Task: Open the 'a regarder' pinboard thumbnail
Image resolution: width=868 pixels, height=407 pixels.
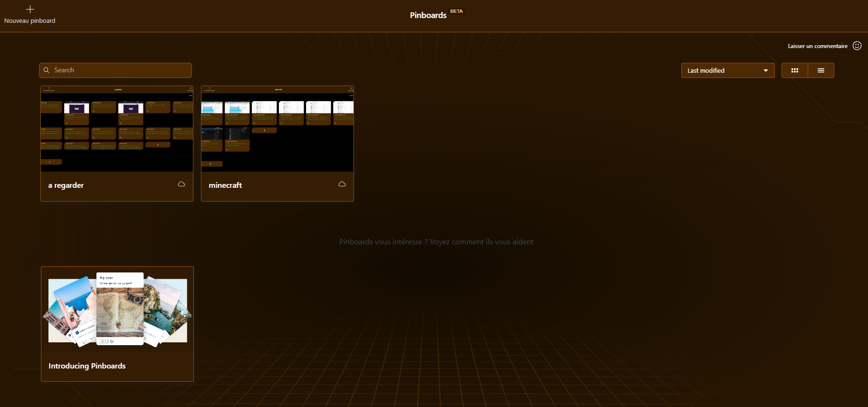Action: pos(117,129)
